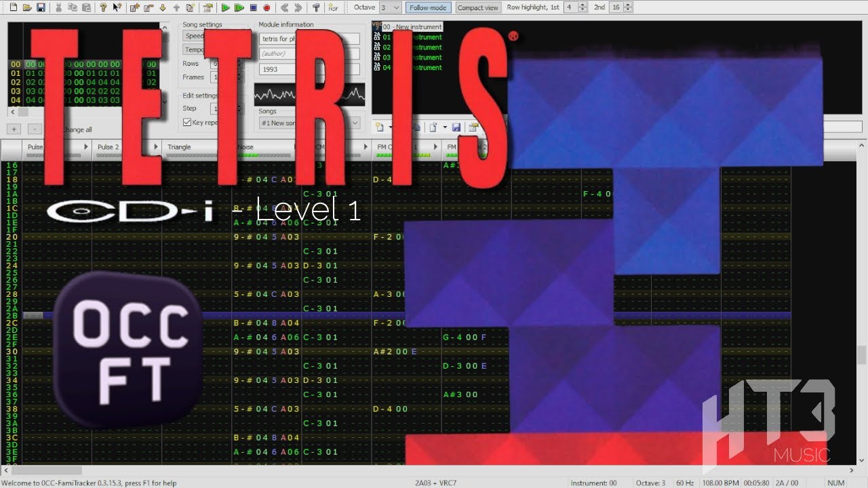
Task: Click the module title field 'tetris for ph'
Action: [x=309, y=39]
